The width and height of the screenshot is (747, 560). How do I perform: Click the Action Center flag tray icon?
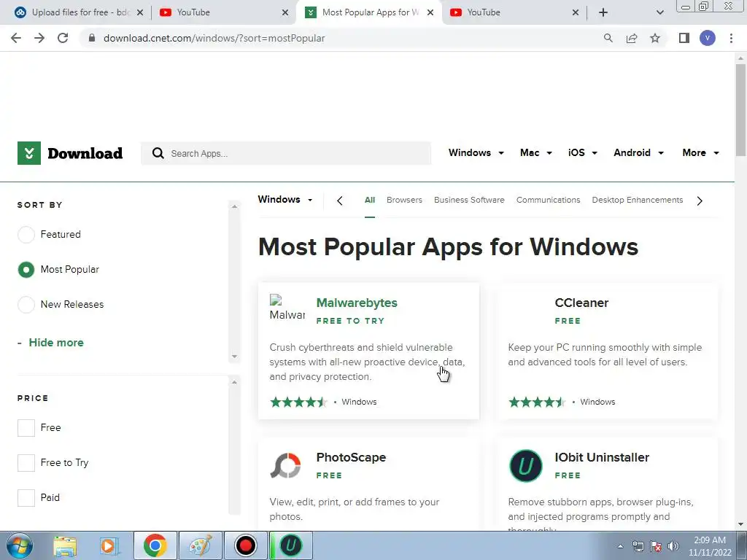coord(656,546)
